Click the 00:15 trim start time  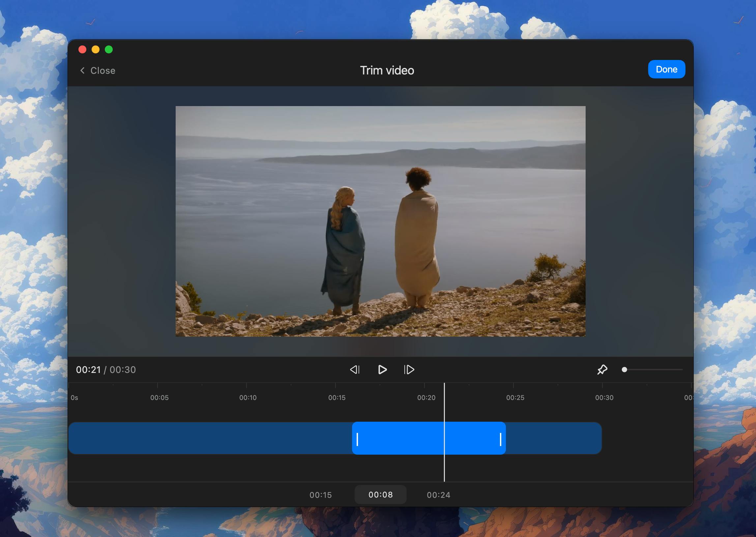[320, 495]
